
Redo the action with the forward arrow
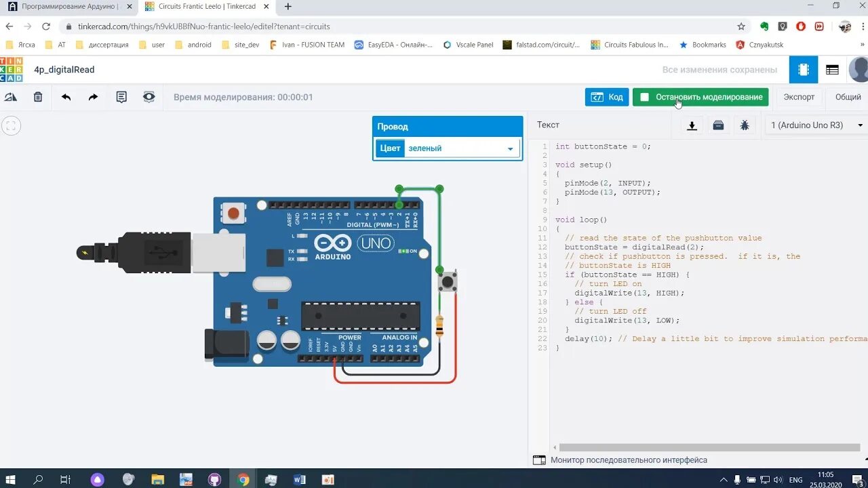(x=94, y=97)
